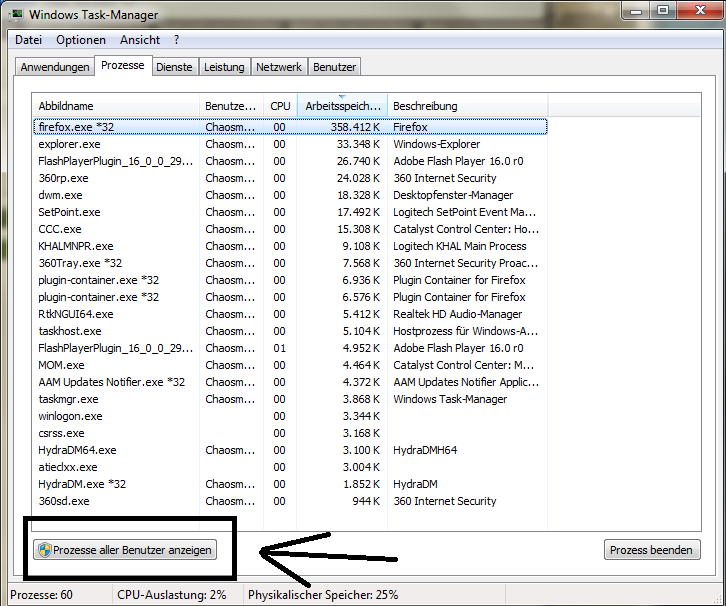
Task: Switch to the Dienste tab
Action: tap(174, 67)
